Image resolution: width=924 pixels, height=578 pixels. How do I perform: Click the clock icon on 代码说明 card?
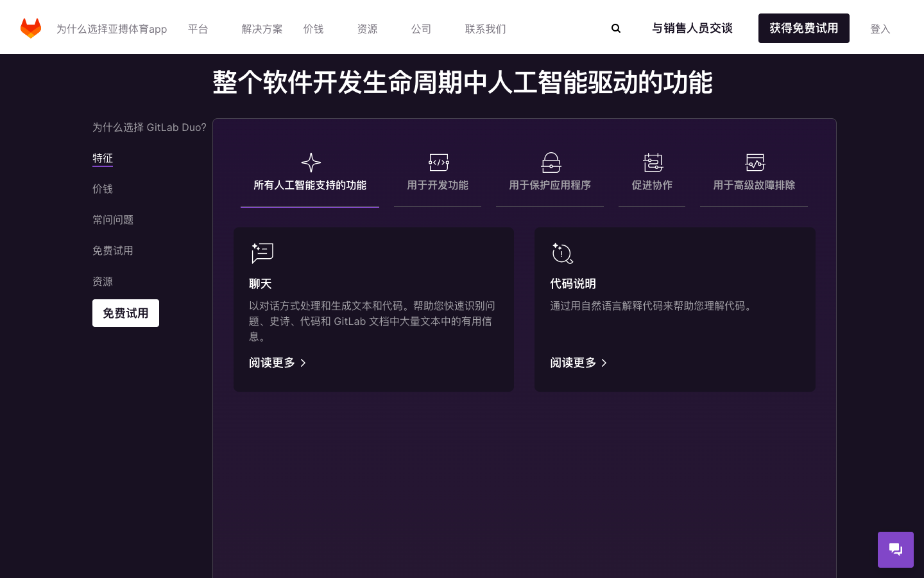tap(563, 254)
